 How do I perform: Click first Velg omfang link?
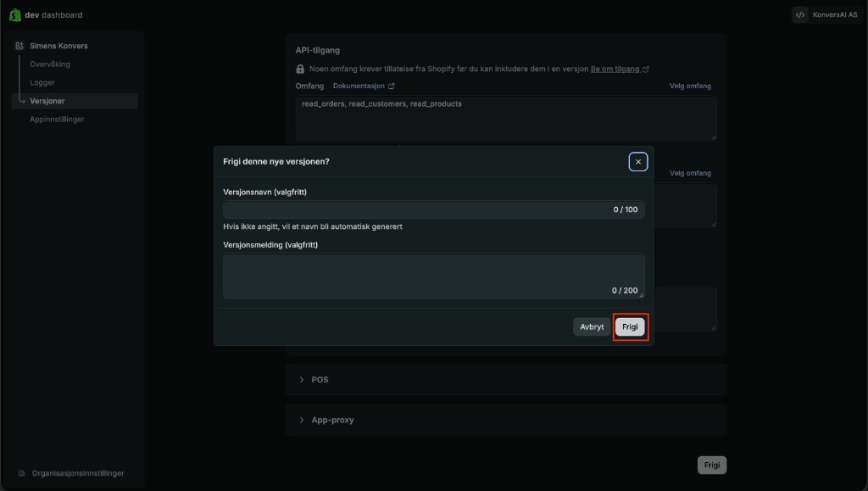690,86
